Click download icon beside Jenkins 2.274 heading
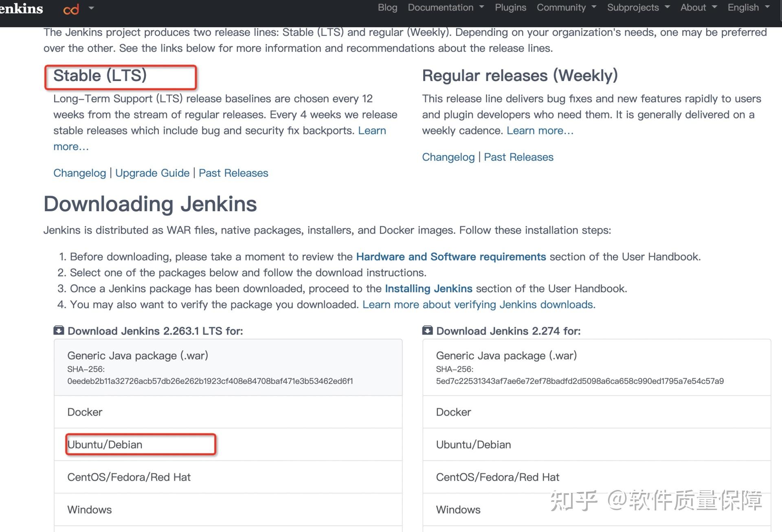The height and width of the screenshot is (532, 782). click(x=427, y=330)
